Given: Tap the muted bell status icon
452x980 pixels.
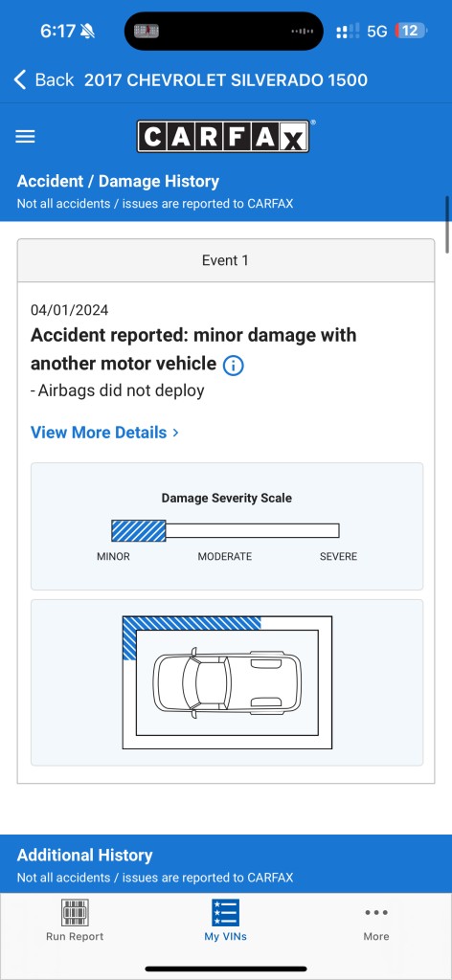Looking at the screenshot, I should (87, 32).
